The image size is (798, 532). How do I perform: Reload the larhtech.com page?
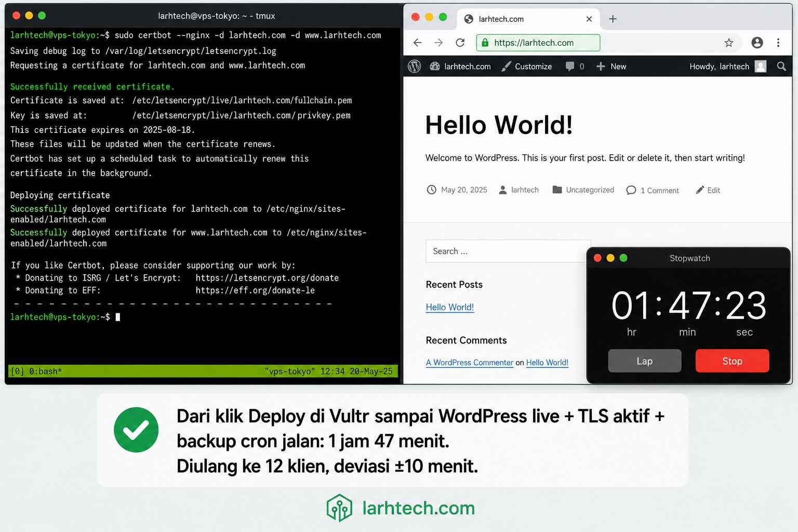coord(460,43)
